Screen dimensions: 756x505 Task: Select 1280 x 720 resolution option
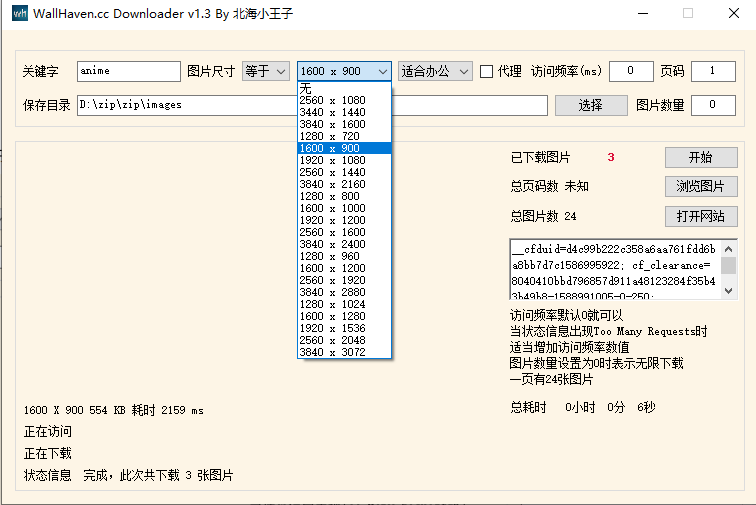point(344,136)
